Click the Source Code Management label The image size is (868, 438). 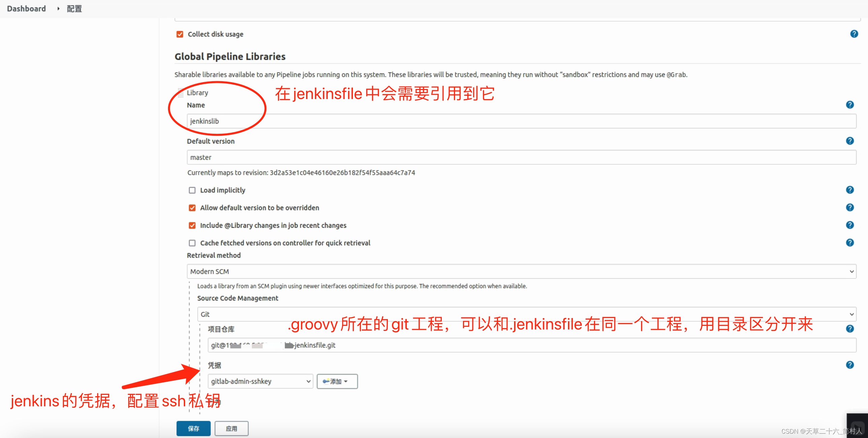click(238, 298)
